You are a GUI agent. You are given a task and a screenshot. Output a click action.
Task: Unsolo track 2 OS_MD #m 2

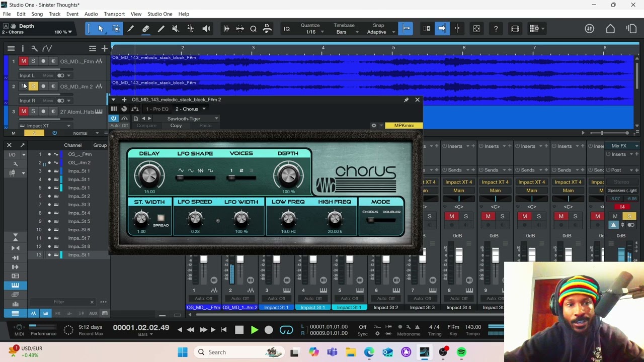(x=33, y=86)
